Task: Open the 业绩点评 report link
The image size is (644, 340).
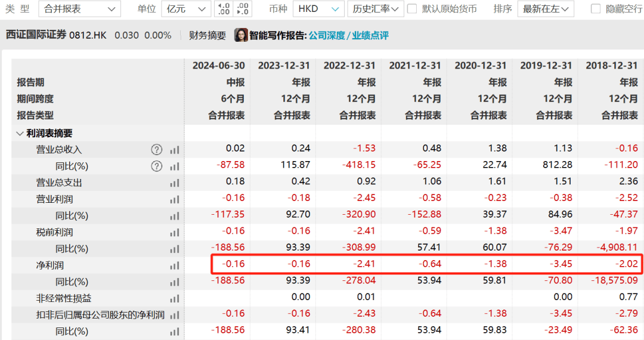Action: (x=370, y=36)
